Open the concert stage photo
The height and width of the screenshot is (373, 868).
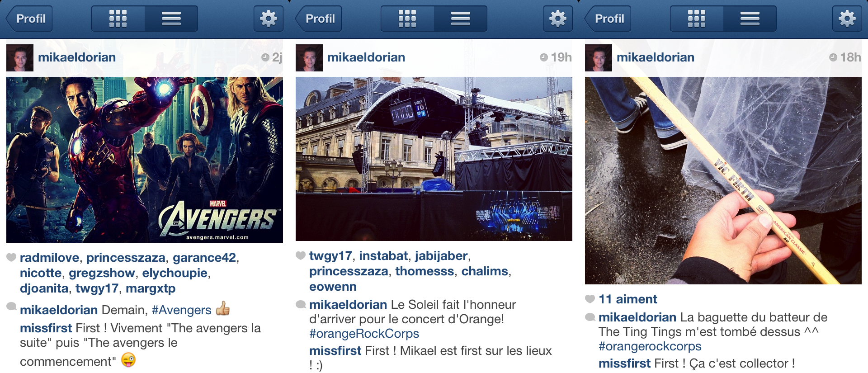[x=434, y=159]
